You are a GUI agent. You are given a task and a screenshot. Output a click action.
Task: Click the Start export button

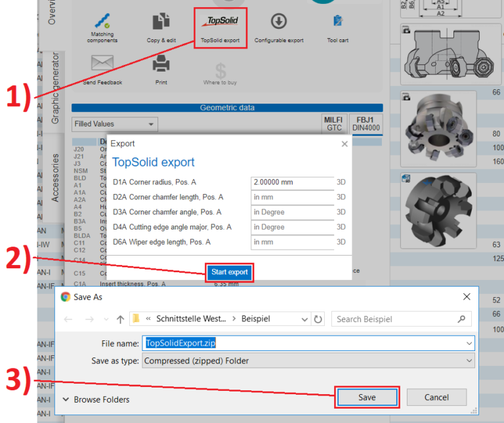[230, 272]
